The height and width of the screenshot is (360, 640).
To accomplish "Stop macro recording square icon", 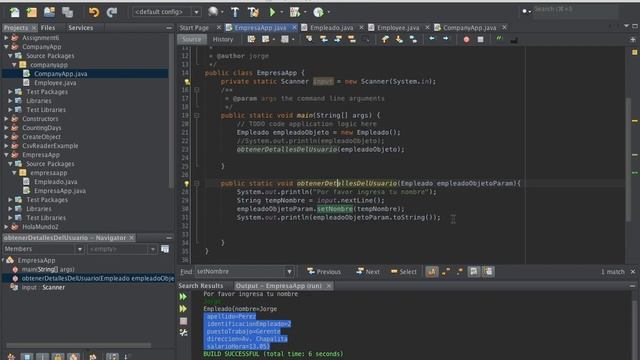I will 480,40.
